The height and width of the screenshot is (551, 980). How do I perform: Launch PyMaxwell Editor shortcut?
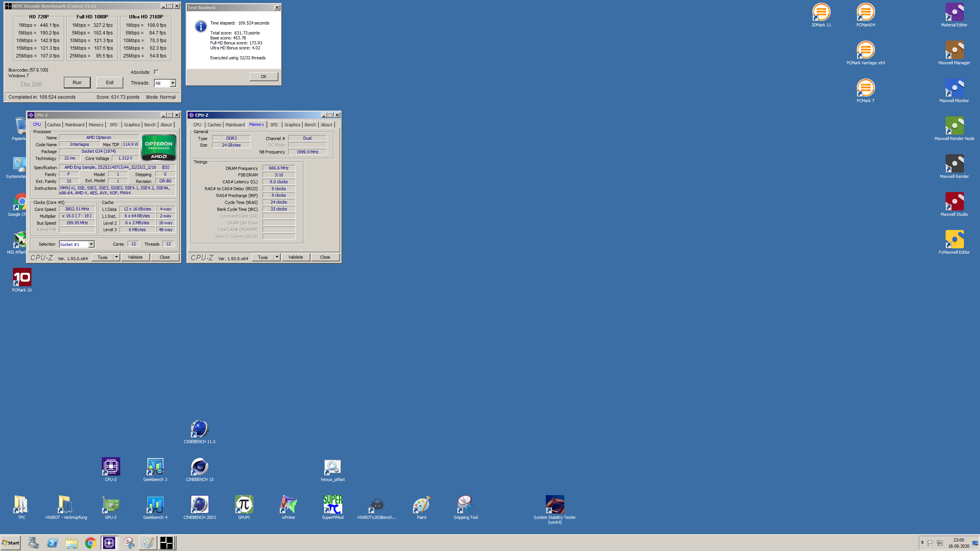pyautogui.click(x=954, y=242)
